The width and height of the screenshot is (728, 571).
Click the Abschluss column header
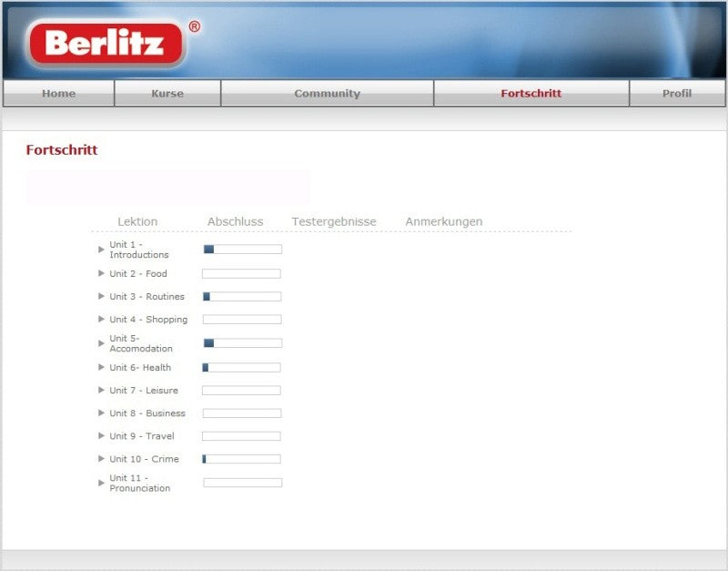click(236, 221)
